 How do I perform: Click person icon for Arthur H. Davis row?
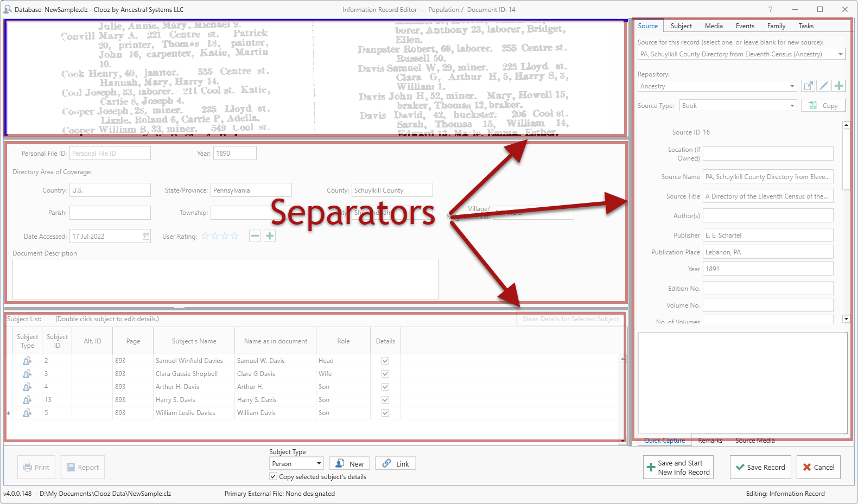coord(27,387)
